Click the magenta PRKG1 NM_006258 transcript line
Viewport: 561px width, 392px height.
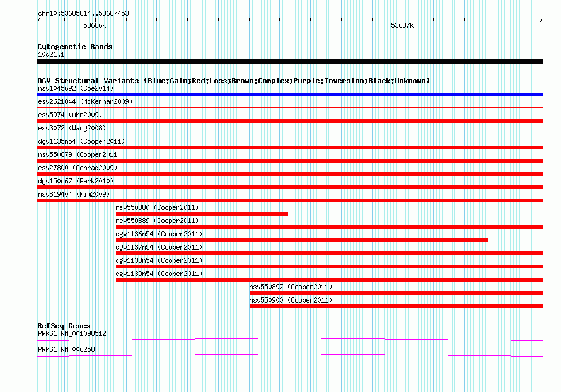point(290,355)
